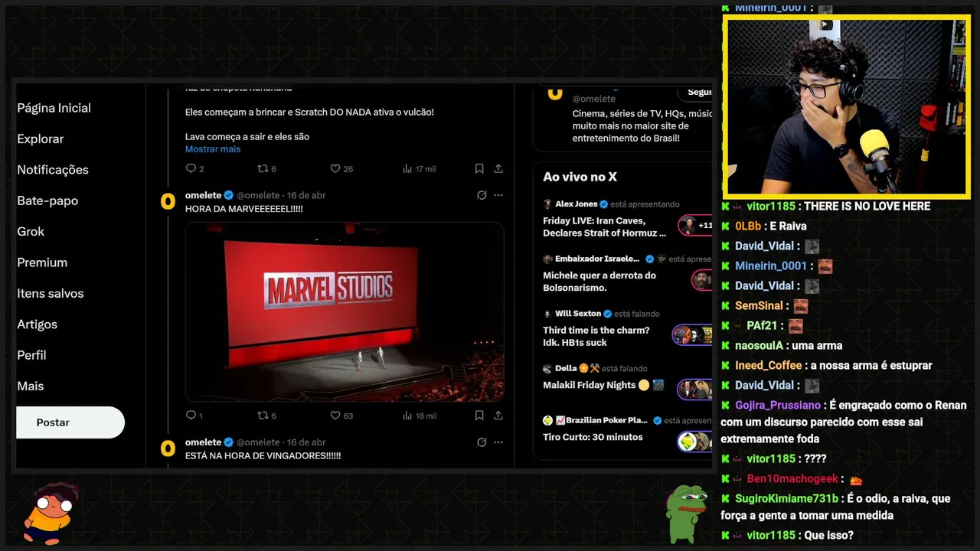Open omelete profile avatar in right panel
Screen dimensions: 980x551
click(555, 93)
